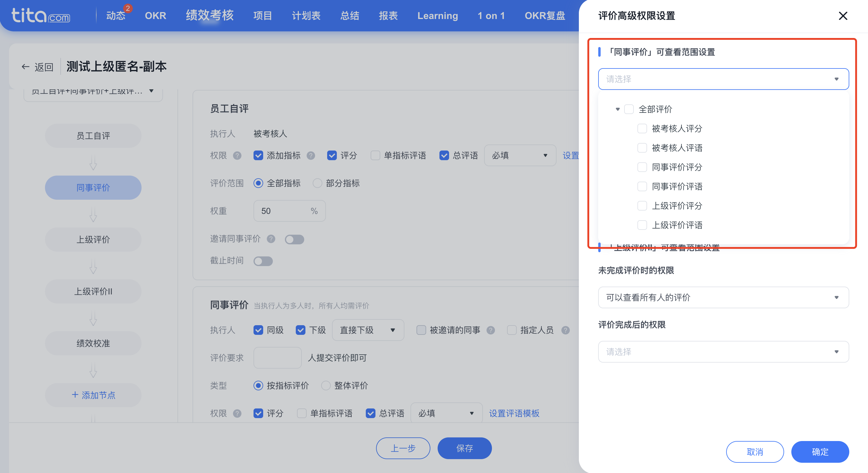The width and height of the screenshot is (868, 473).
Task: Open the 绩效考核 nav item
Action: click(x=209, y=15)
